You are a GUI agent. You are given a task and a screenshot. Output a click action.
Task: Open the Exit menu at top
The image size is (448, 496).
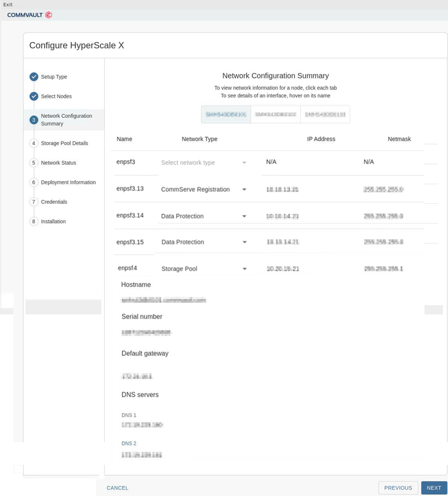pos(8,5)
